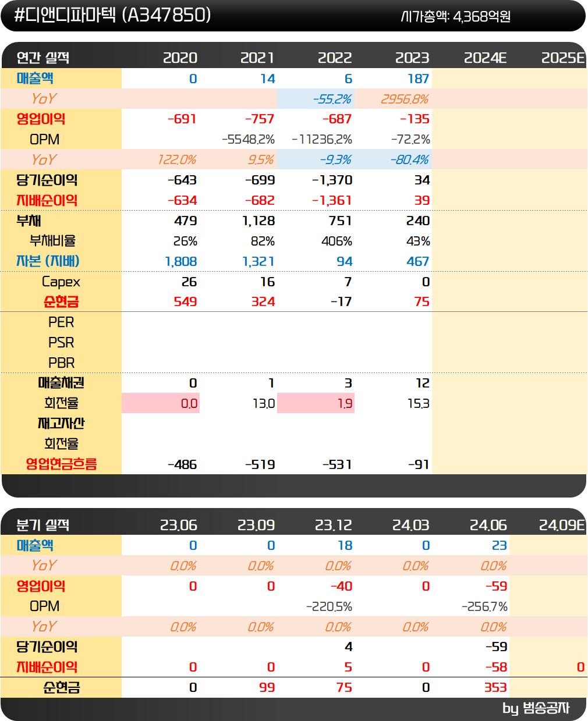Click the 영업현금흐름 row label
Screen dimensions: 588x721
(61, 464)
